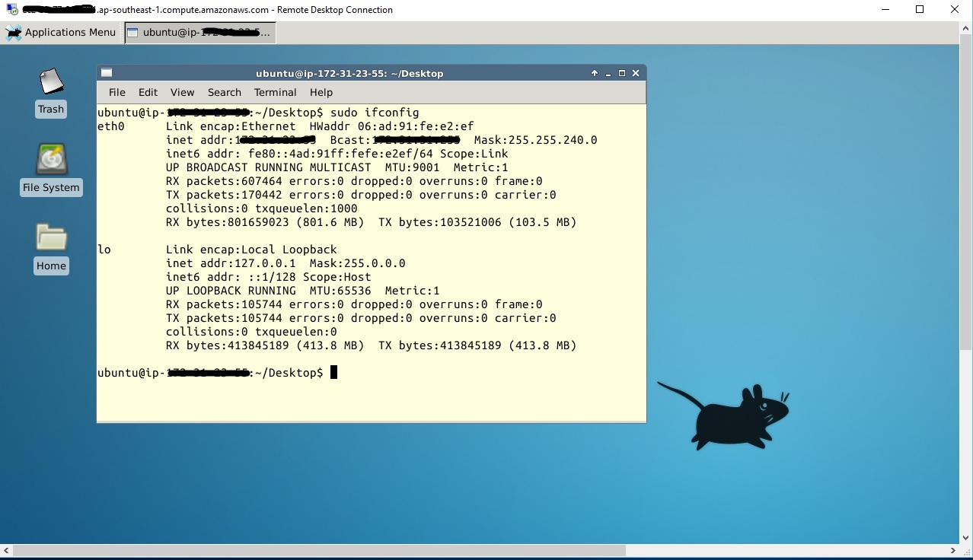Minimize the Remote Desktop Connection window

pyautogui.click(x=885, y=9)
